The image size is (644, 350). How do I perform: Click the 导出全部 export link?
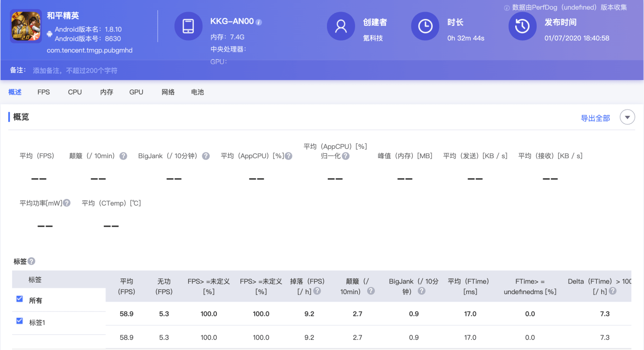595,118
